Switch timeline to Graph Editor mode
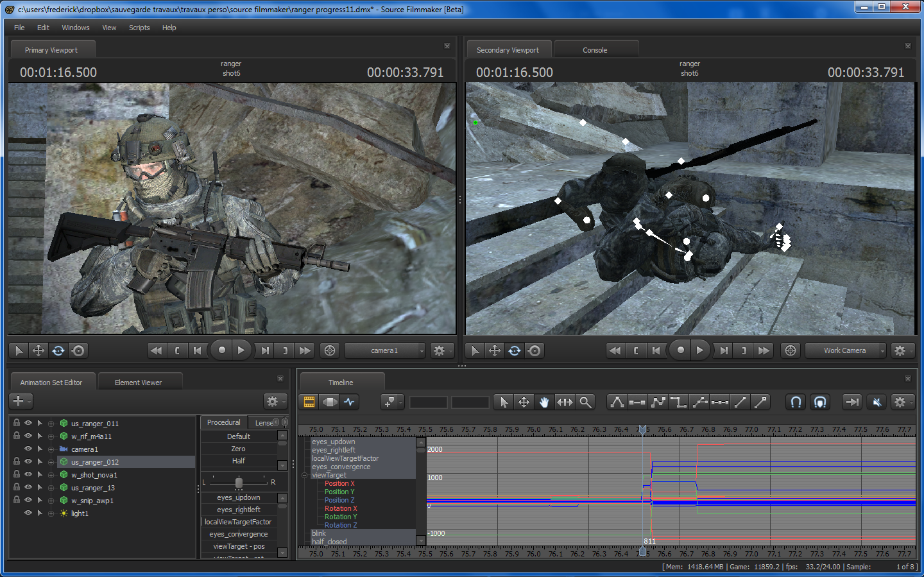This screenshot has width=924, height=577. click(349, 402)
